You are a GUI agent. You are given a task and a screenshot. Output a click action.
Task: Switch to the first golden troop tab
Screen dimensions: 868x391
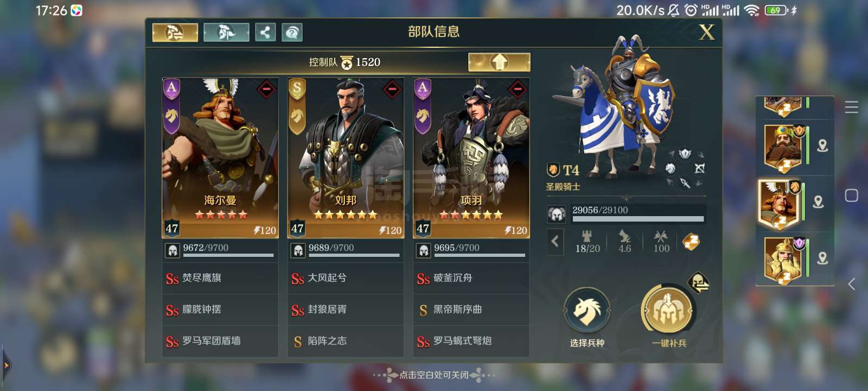pos(175,33)
